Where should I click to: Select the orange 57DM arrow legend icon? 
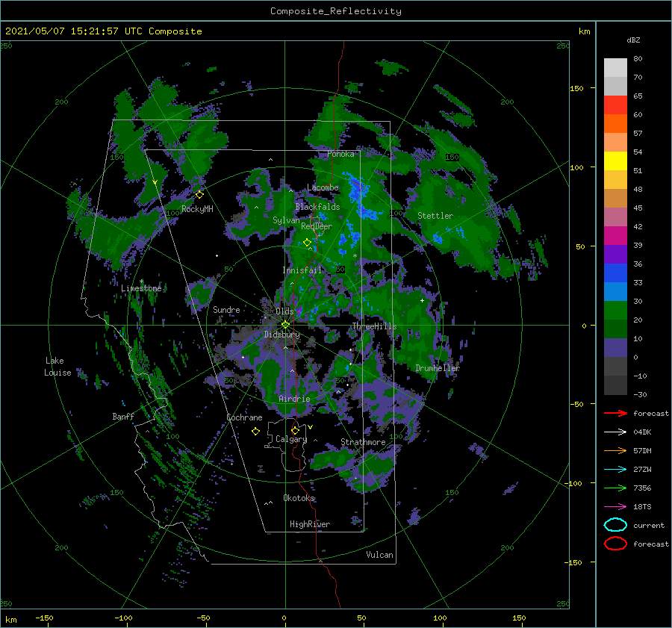pyautogui.click(x=615, y=450)
